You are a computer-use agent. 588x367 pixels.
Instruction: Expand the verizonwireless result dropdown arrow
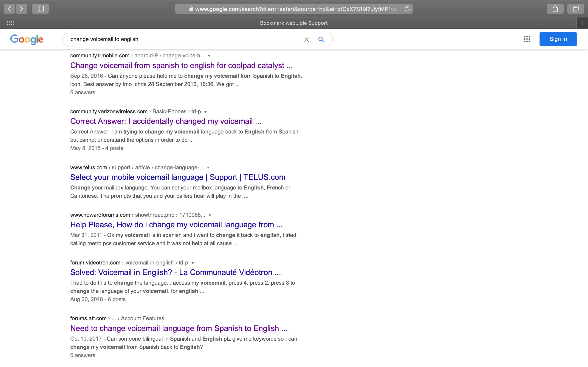[x=206, y=112]
